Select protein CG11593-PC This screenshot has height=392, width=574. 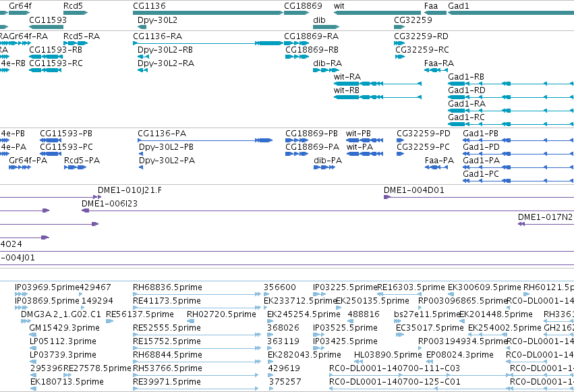point(66,147)
